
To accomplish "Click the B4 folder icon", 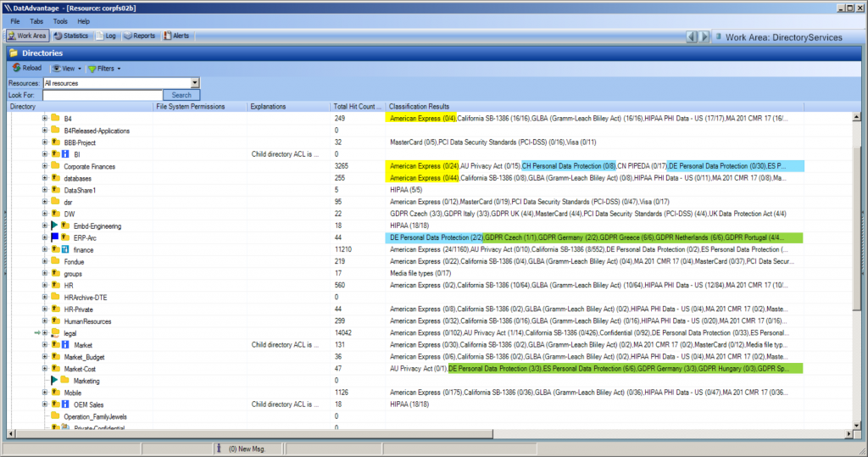I will click(55, 118).
